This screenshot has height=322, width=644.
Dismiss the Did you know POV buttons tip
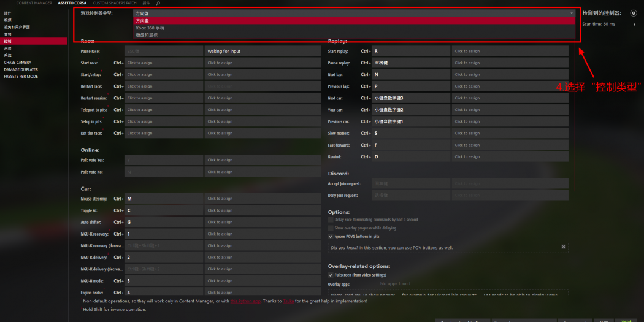click(x=564, y=247)
